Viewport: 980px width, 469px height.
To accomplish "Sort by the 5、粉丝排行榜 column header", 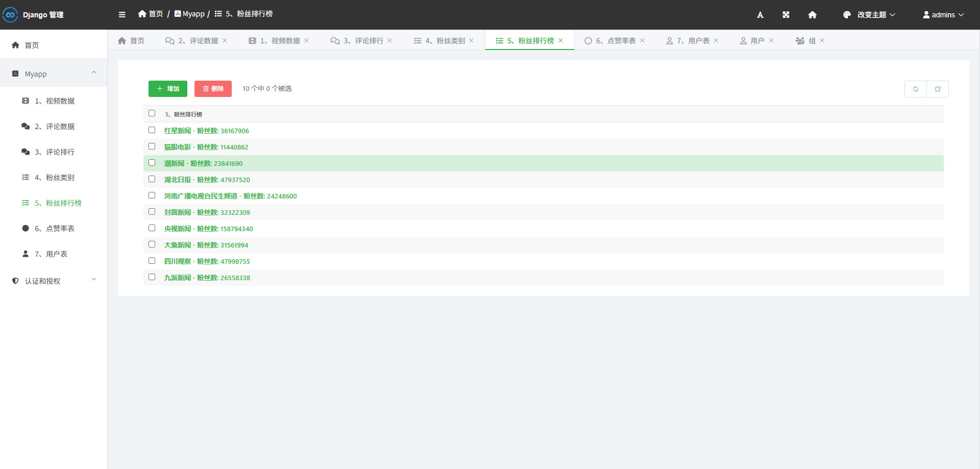I will [184, 114].
